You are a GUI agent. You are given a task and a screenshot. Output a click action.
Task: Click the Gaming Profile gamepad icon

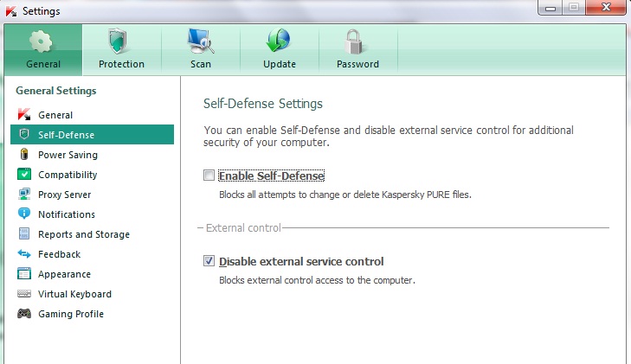pyautogui.click(x=24, y=313)
